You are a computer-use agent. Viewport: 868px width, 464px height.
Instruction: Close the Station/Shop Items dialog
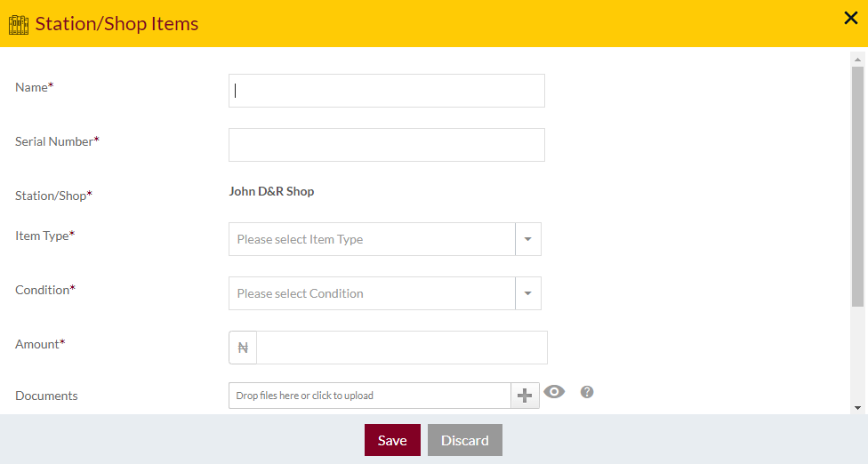(851, 18)
